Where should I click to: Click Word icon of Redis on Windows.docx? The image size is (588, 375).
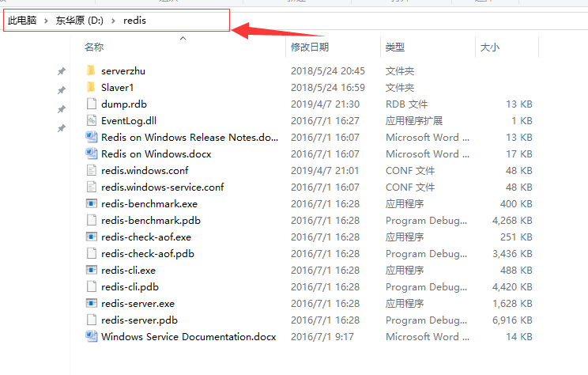tap(92, 153)
